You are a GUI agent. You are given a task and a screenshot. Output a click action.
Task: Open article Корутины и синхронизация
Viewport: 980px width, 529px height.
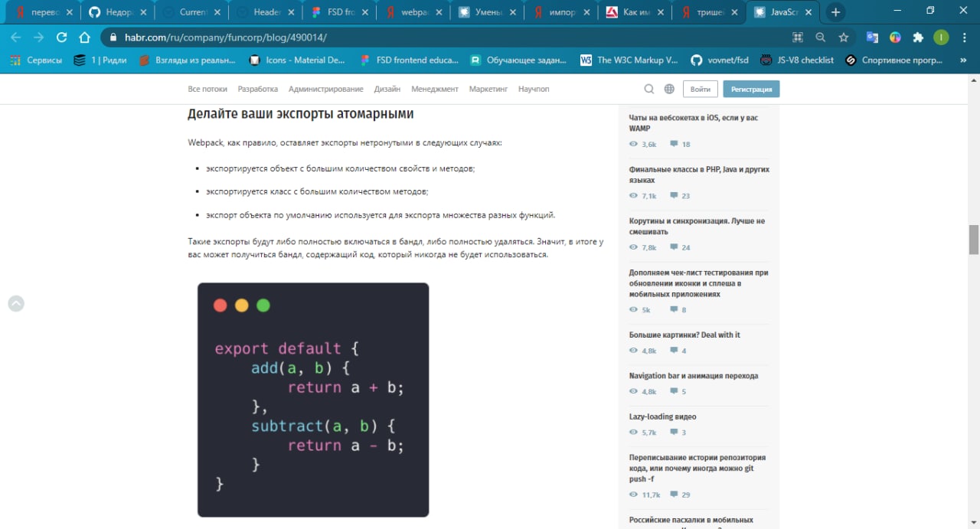[x=697, y=226]
